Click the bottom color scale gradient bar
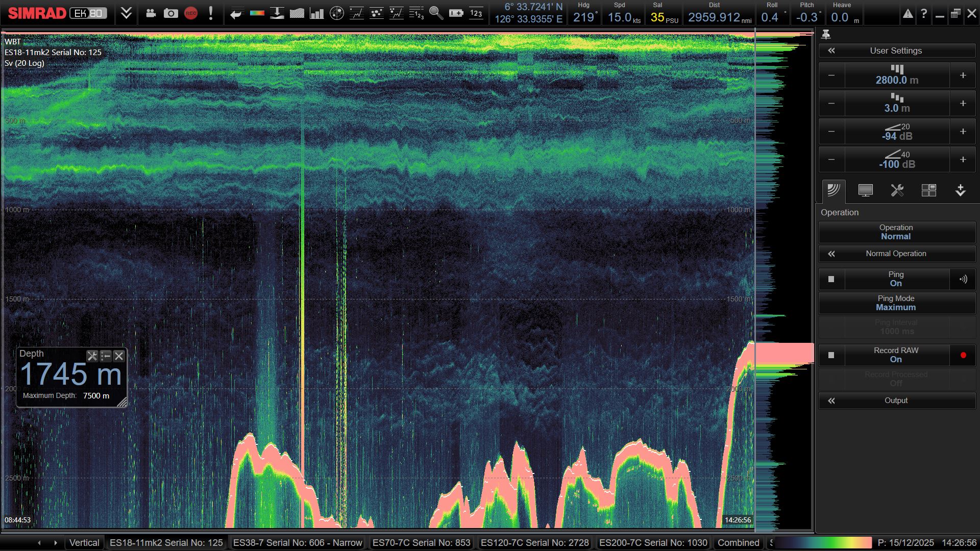Viewport: 980px width, 551px height. [x=823, y=543]
